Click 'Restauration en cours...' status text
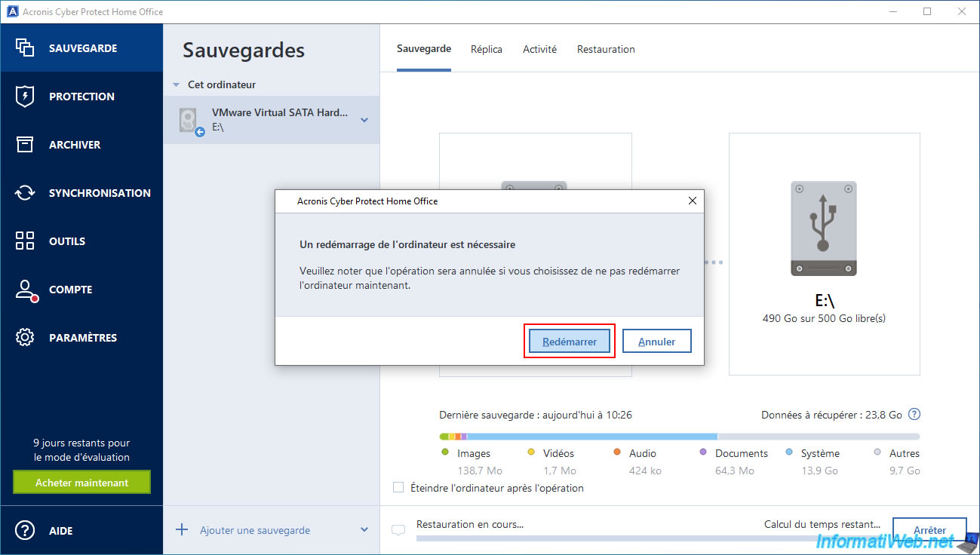The image size is (980, 555). 469,524
